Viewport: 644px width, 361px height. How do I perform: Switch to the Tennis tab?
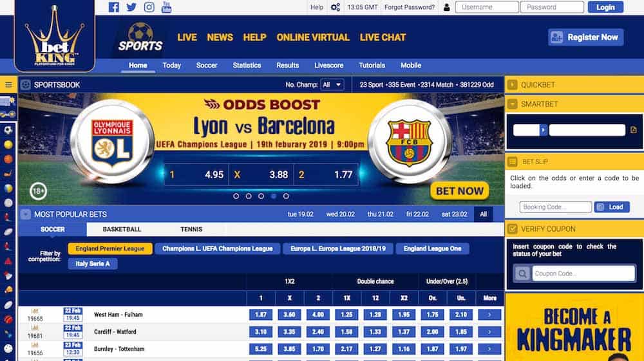coord(191,229)
